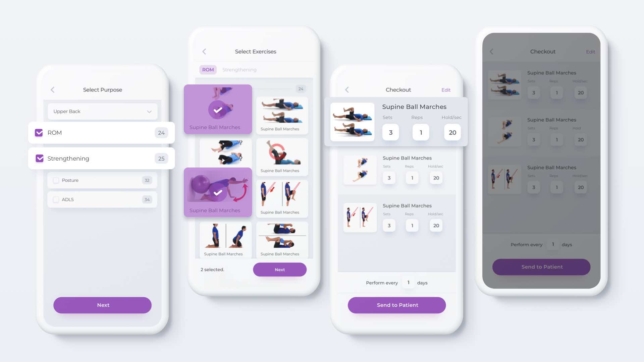The image size is (644, 362).
Task: Click the back arrow on Select Purpose screen
Action: click(x=53, y=90)
